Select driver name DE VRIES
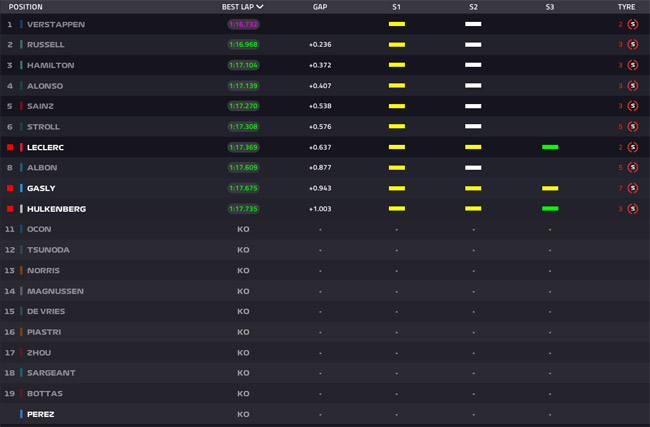 click(46, 311)
